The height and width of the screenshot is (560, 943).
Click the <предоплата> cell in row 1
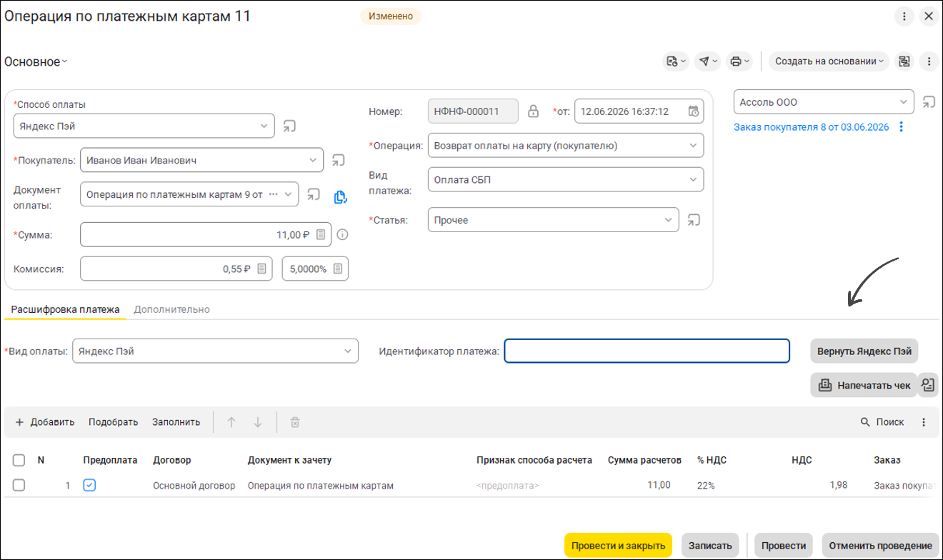(x=508, y=486)
